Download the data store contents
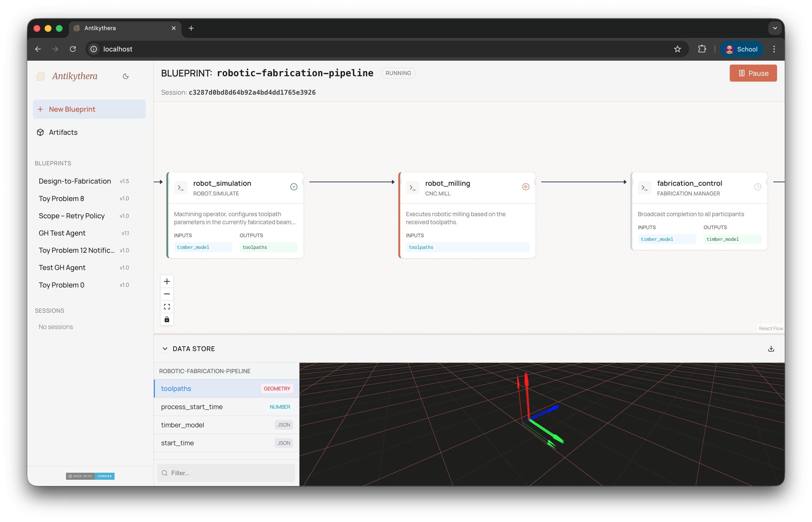The height and width of the screenshot is (522, 812). [x=771, y=349]
